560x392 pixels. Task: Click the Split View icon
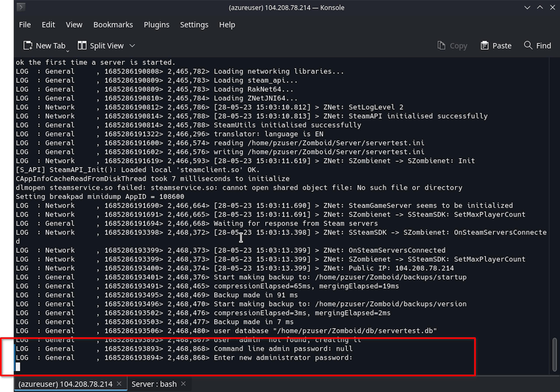pyautogui.click(x=82, y=45)
